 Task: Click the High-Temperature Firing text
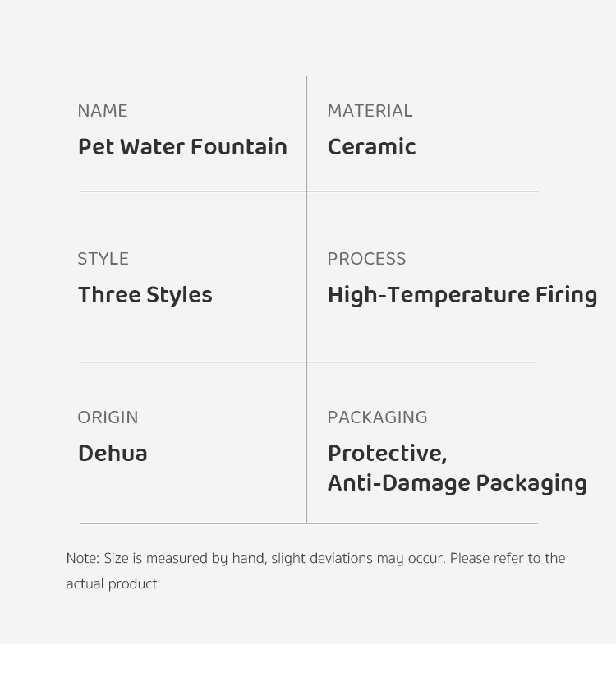462,296
